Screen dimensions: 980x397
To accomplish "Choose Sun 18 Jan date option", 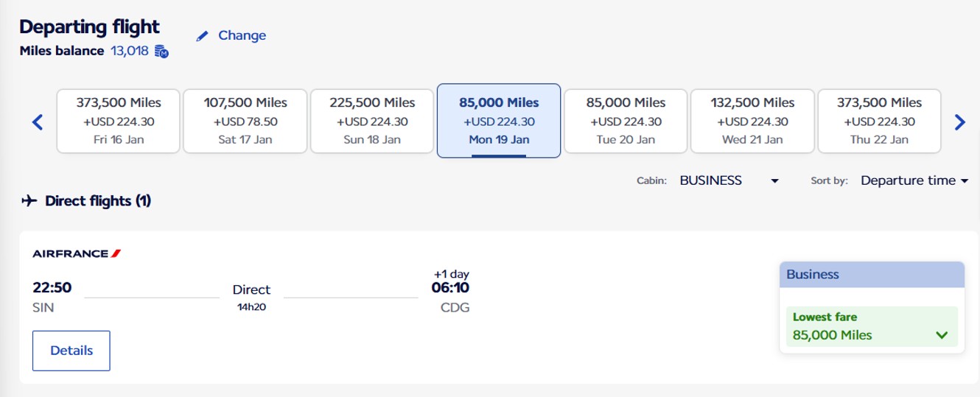I will coord(372,122).
